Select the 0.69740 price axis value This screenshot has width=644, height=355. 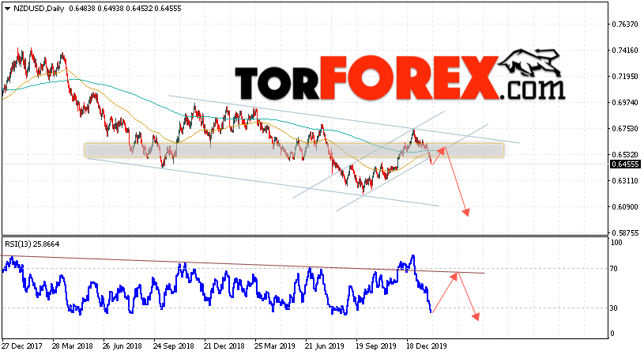tap(625, 103)
